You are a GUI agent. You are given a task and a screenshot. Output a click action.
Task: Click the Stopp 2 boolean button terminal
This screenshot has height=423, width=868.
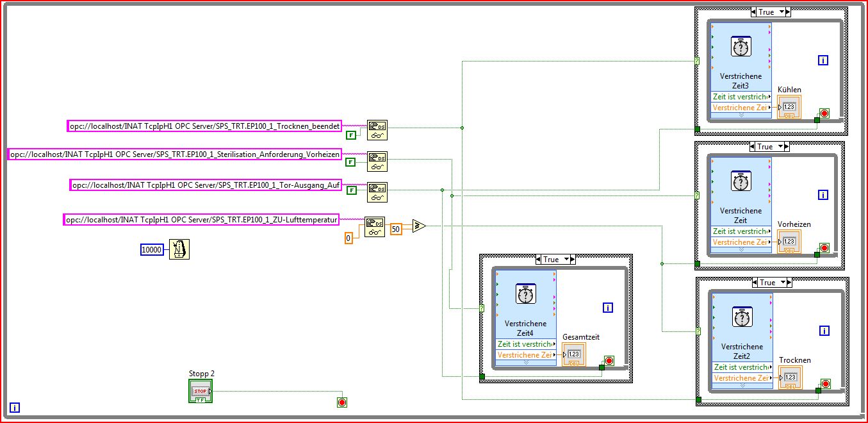[x=200, y=391]
